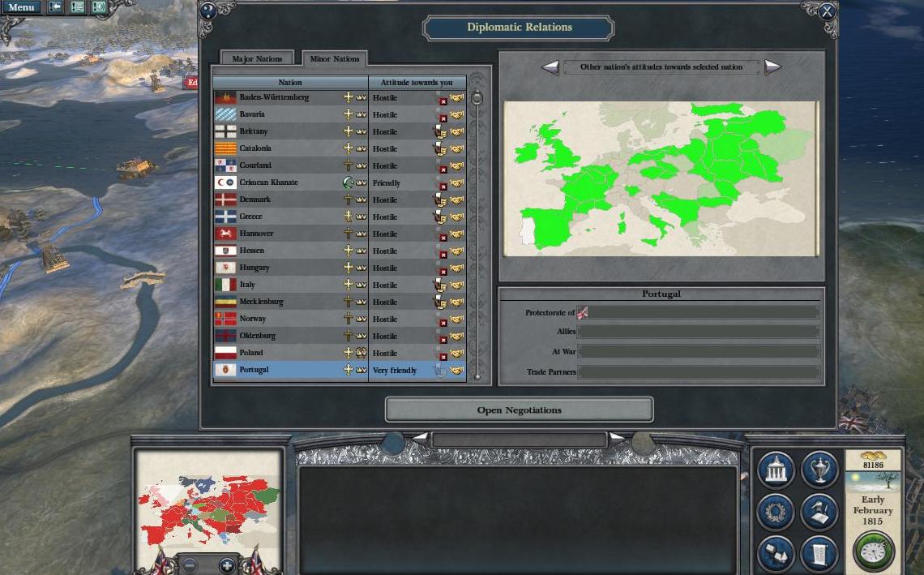Select the Brittany row
Image resolution: width=924 pixels, height=575 pixels.
(340, 131)
